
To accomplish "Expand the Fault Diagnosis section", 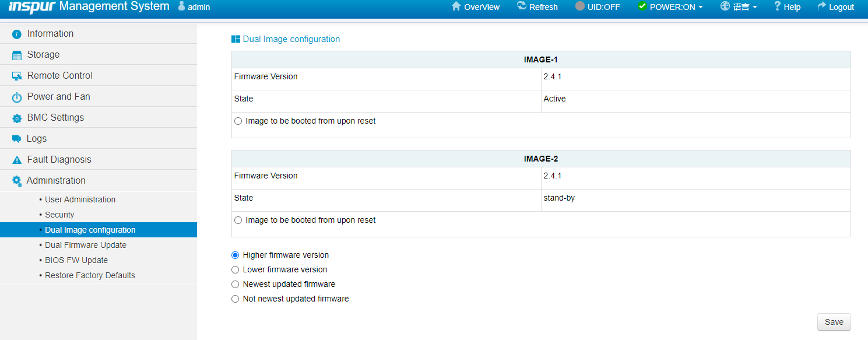I will click(x=99, y=160).
